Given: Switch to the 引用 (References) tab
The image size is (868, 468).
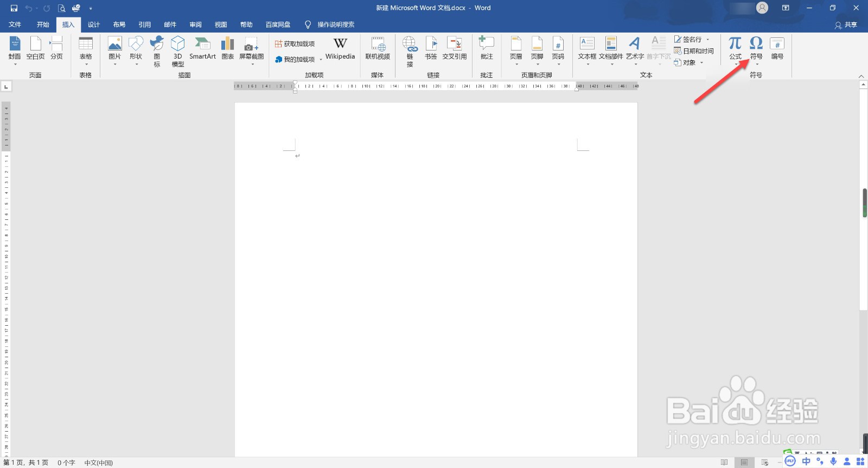Looking at the screenshot, I should pos(145,24).
